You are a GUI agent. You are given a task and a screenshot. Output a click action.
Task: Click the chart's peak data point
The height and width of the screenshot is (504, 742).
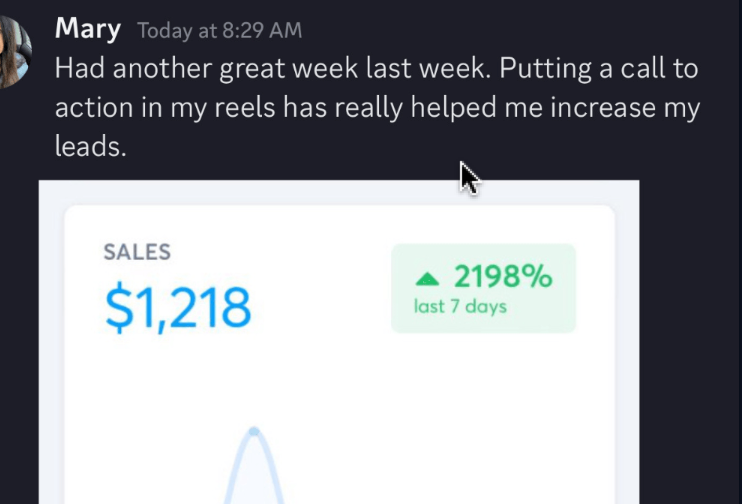point(254,431)
